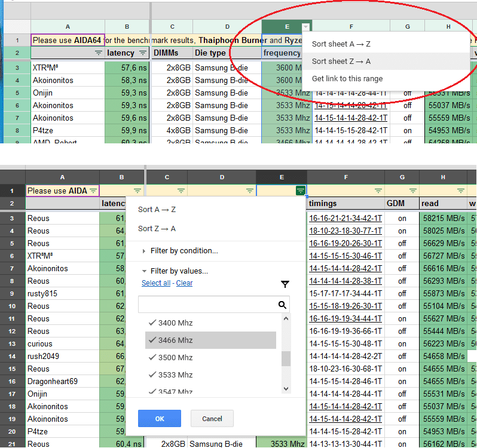This screenshot has width=477, height=448.
Task: Click cell 58215 MB/s in read column
Action: pyautogui.click(x=444, y=219)
